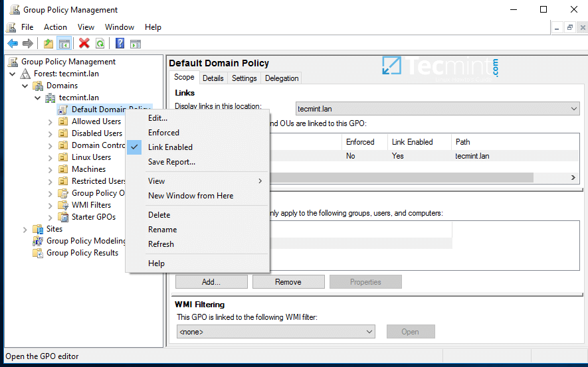The height and width of the screenshot is (367, 588).
Task: Click the Show/Hide Action Pane icon
Action: 136,44
